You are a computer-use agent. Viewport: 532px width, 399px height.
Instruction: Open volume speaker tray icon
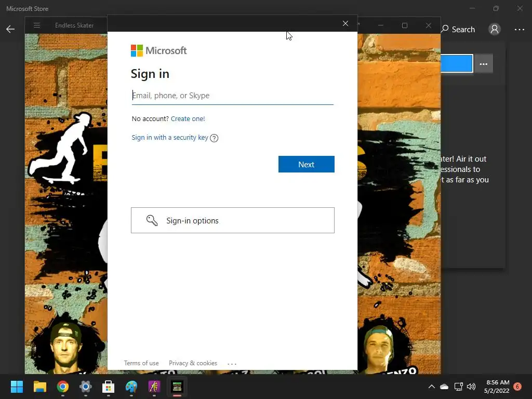(x=471, y=387)
